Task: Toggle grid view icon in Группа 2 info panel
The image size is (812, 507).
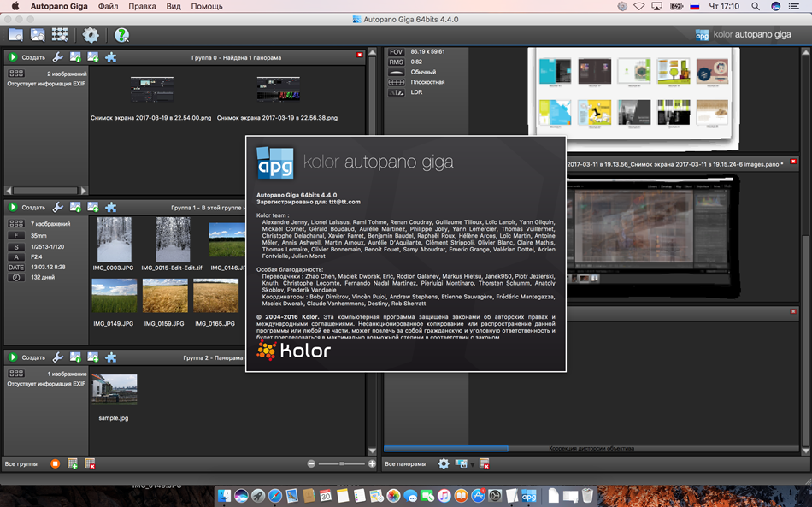Action: point(15,374)
